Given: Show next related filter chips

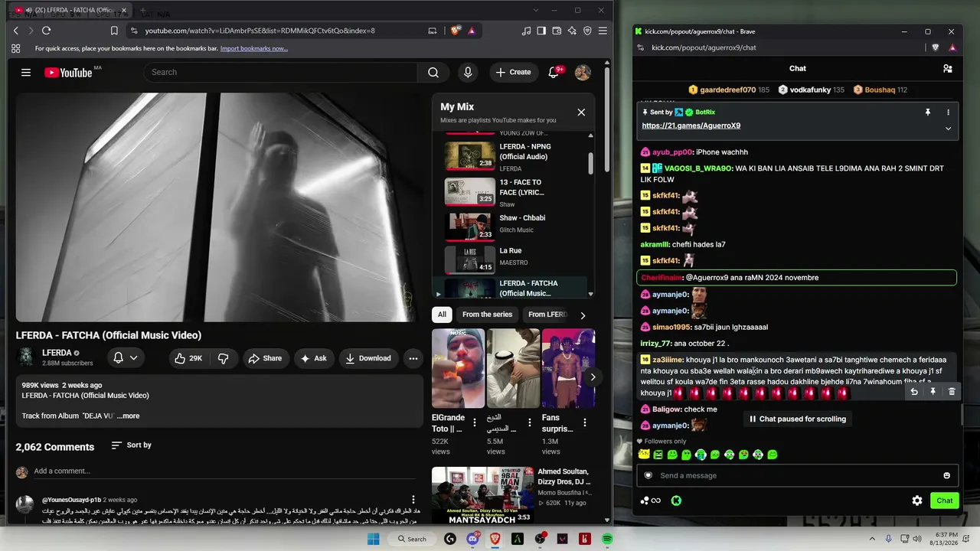Looking at the screenshot, I should [583, 315].
